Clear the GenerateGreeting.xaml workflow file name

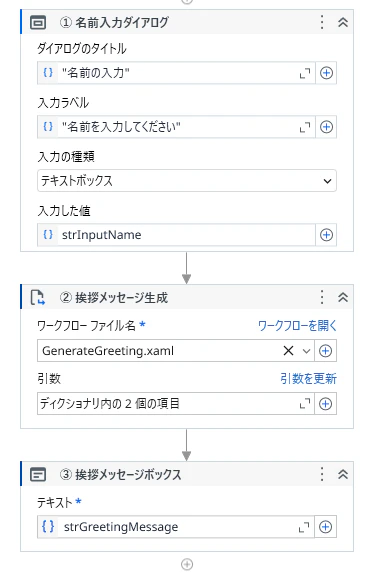point(288,351)
